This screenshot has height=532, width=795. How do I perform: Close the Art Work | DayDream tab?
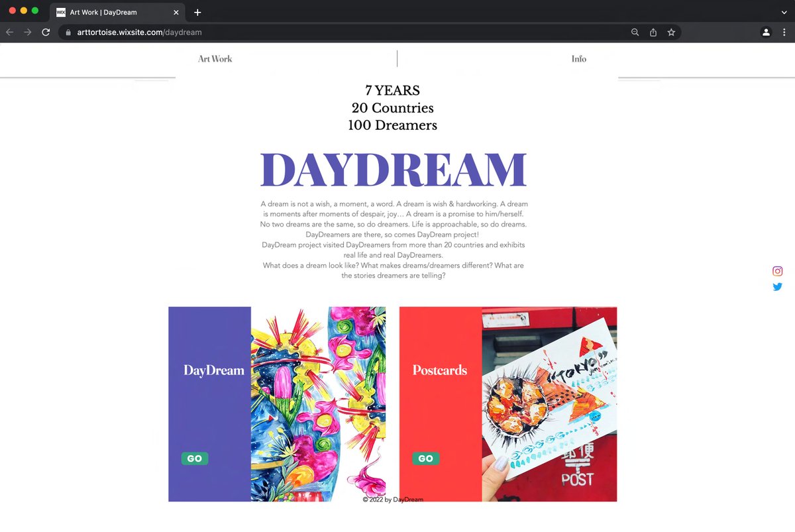click(x=176, y=13)
